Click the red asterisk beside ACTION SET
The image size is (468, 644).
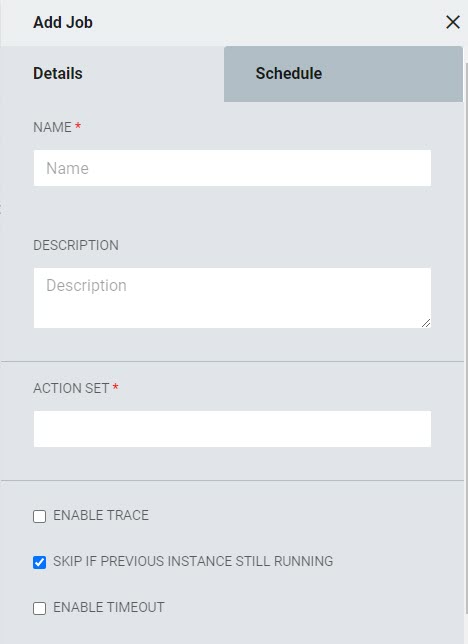tap(115, 386)
